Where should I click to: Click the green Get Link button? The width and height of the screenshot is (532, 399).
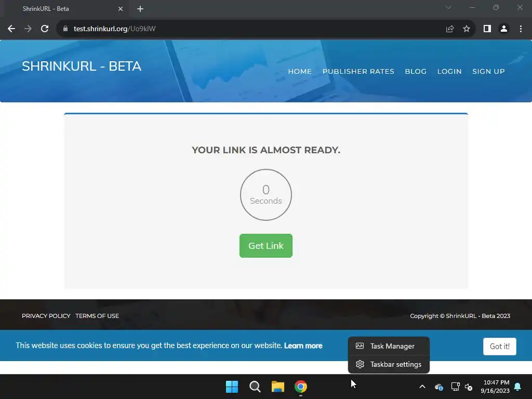click(x=266, y=246)
